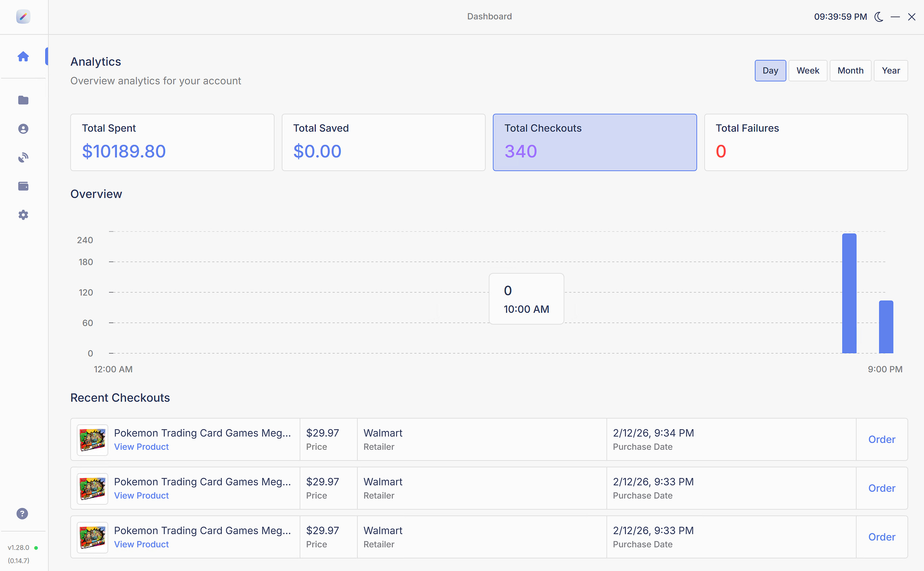Click View Product for the 9:34 PM checkout
This screenshot has height=571, width=924.
tap(141, 446)
